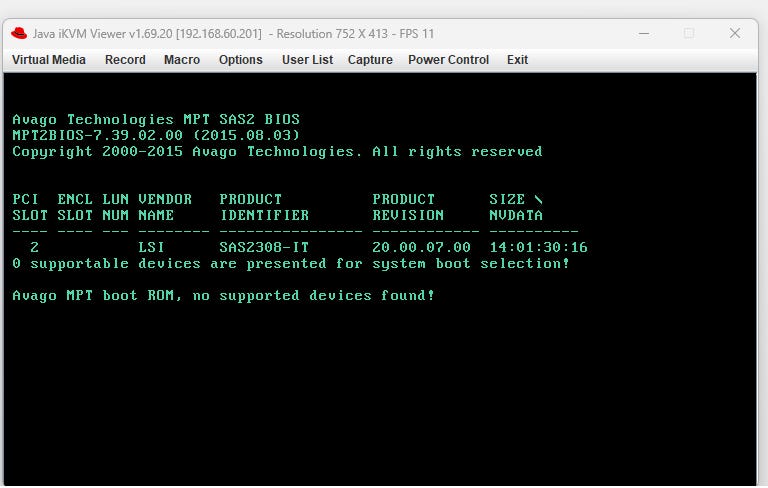Click the 'PRODUCT REVISION' column header
The height and width of the screenshot is (488, 768).
[x=408, y=207]
